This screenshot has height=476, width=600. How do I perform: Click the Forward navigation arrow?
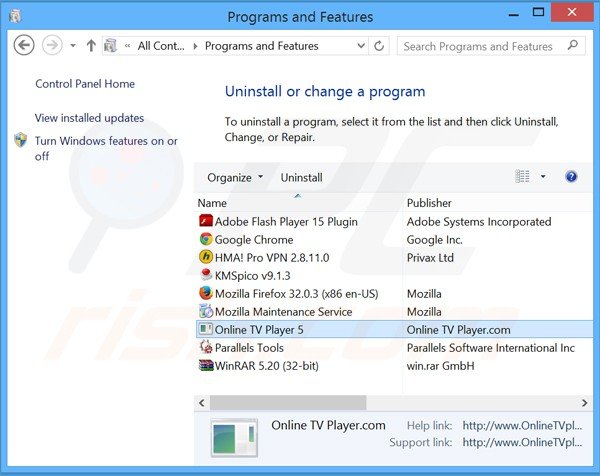52,45
